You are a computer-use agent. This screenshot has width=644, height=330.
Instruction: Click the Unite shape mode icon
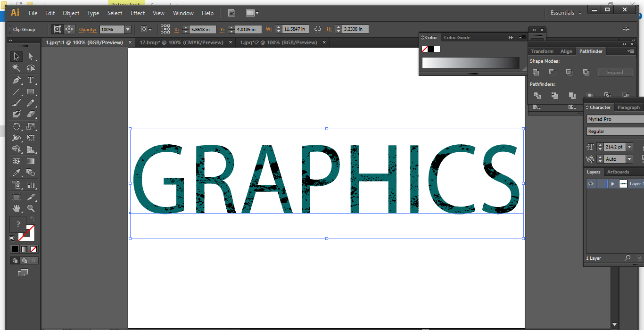click(536, 72)
